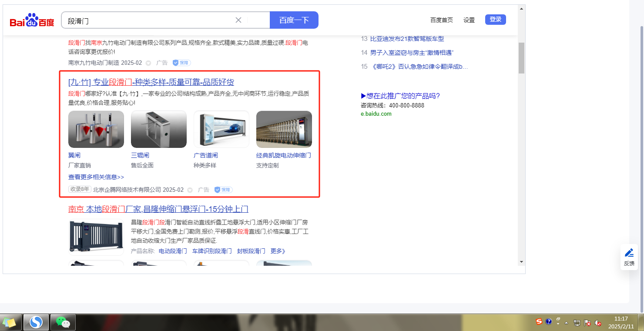Open 设置 settings menu

click(469, 20)
